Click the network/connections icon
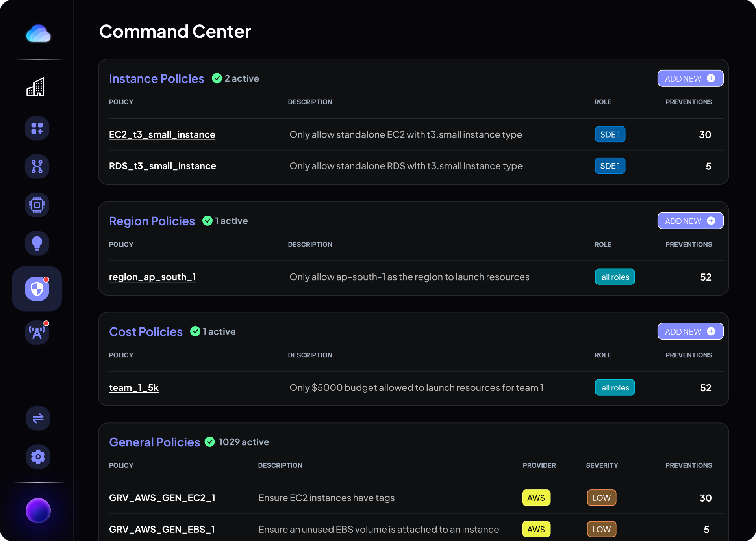The image size is (756, 541). pyautogui.click(x=37, y=166)
